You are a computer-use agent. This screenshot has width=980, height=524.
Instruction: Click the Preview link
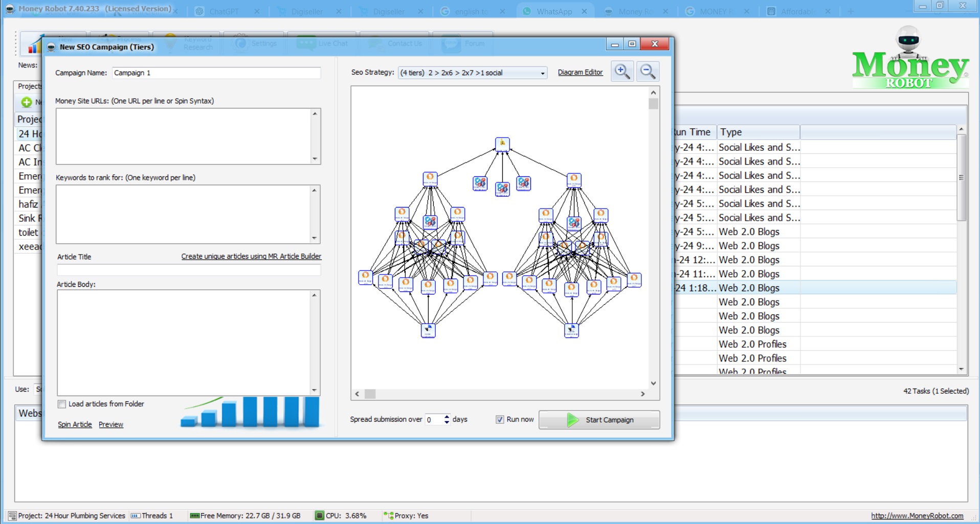pos(111,424)
